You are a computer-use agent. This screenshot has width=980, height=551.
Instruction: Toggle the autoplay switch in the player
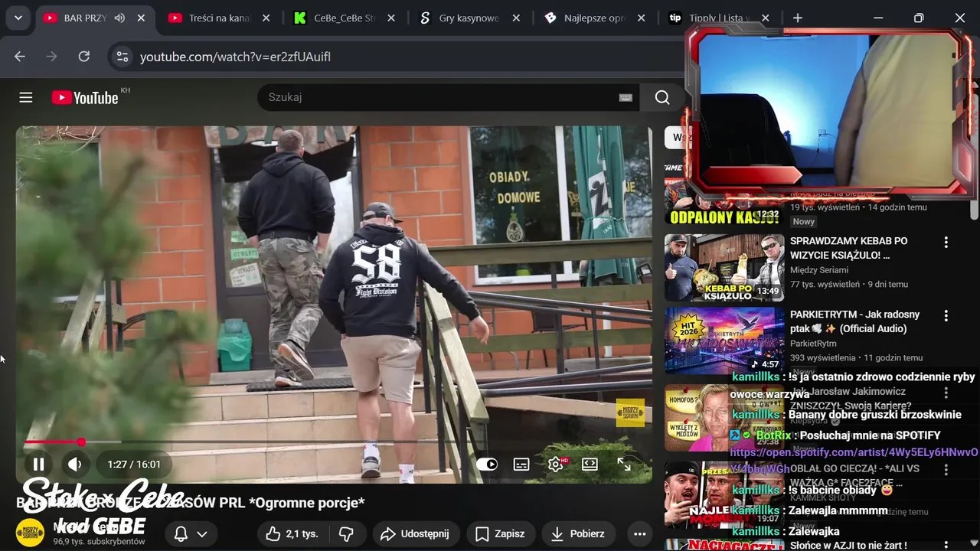pyautogui.click(x=486, y=464)
